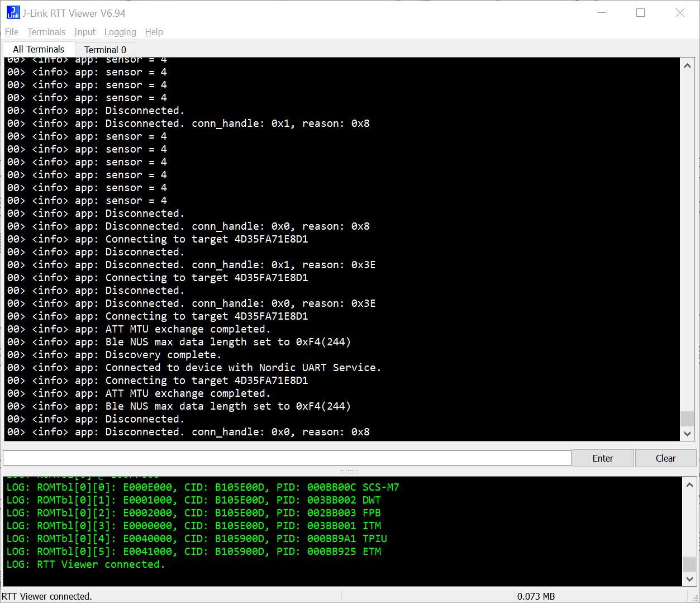Click the log pane scroll up arrow
The image size is (700, 603).
(689, 485)
